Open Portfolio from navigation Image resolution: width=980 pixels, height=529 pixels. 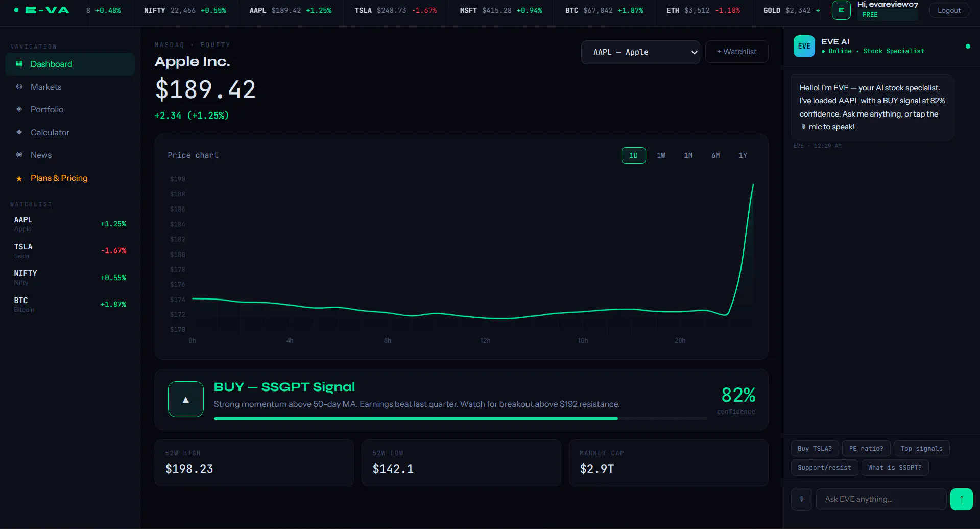click(x=70, y=109)
